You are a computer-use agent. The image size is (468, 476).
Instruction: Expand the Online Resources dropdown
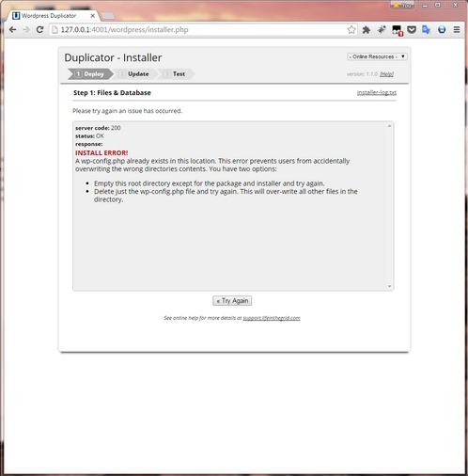coord(377,56)
